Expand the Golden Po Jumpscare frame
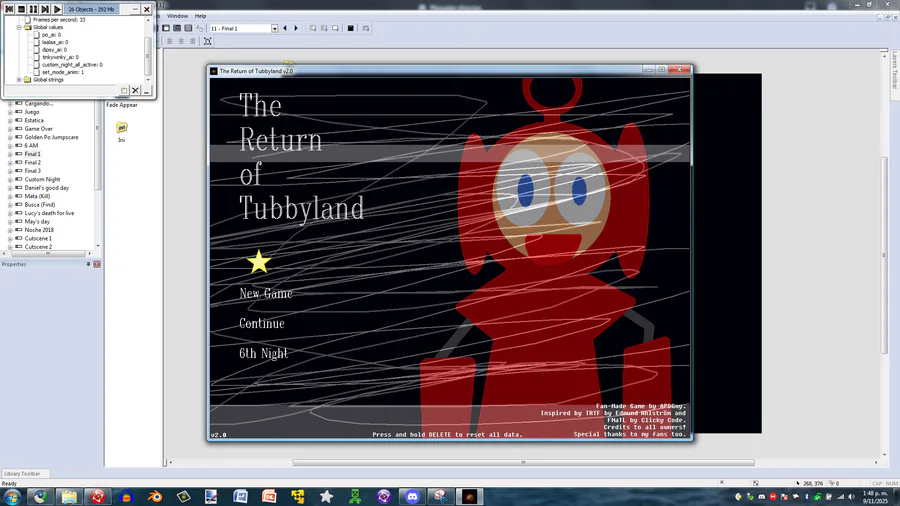This screenshot has width=900, height=506. (x=10, y=137)
